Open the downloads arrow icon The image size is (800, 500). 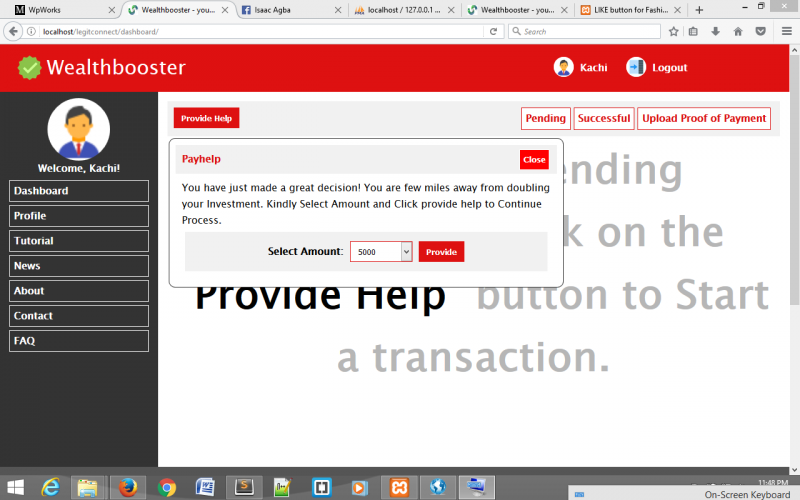(715, 32)
